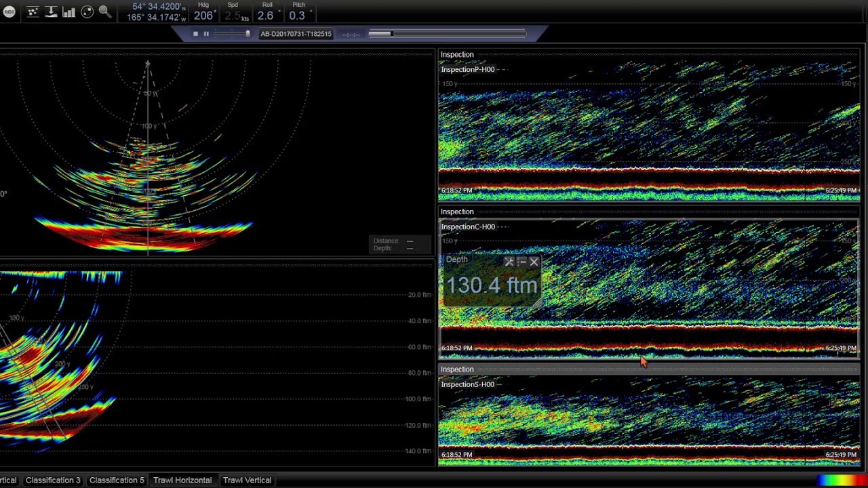868x488 pixels.
Task: Click the replay file name AB-D20170731-T182515
Action: click(296, 34)
